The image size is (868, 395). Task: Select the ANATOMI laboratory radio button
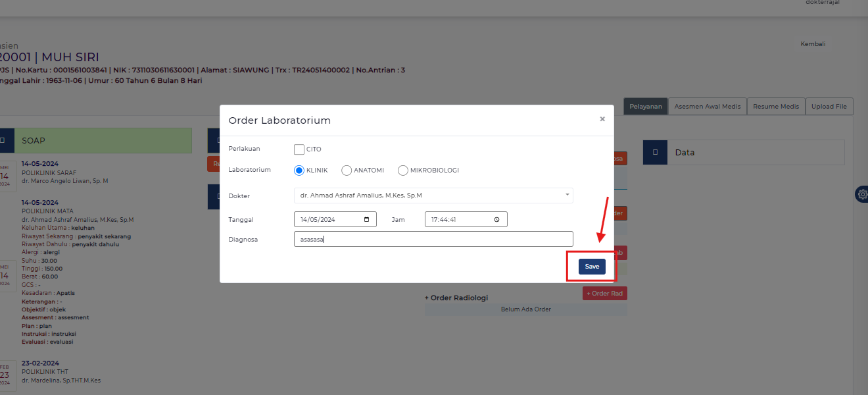coord(347,171)
